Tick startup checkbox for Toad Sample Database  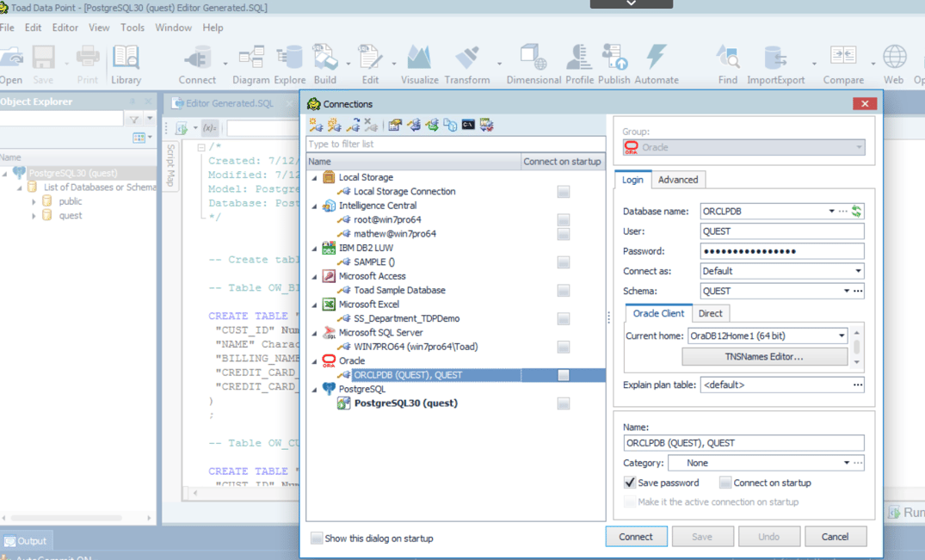click(564, 291)
